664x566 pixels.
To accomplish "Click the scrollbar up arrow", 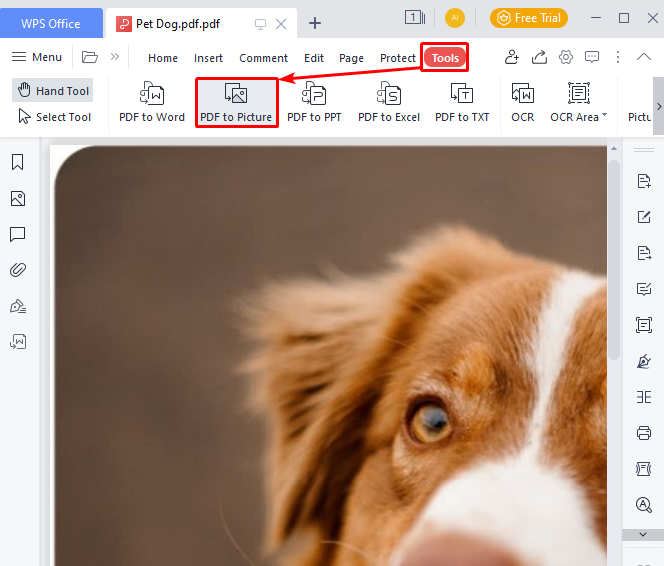I will coord(614,149).
